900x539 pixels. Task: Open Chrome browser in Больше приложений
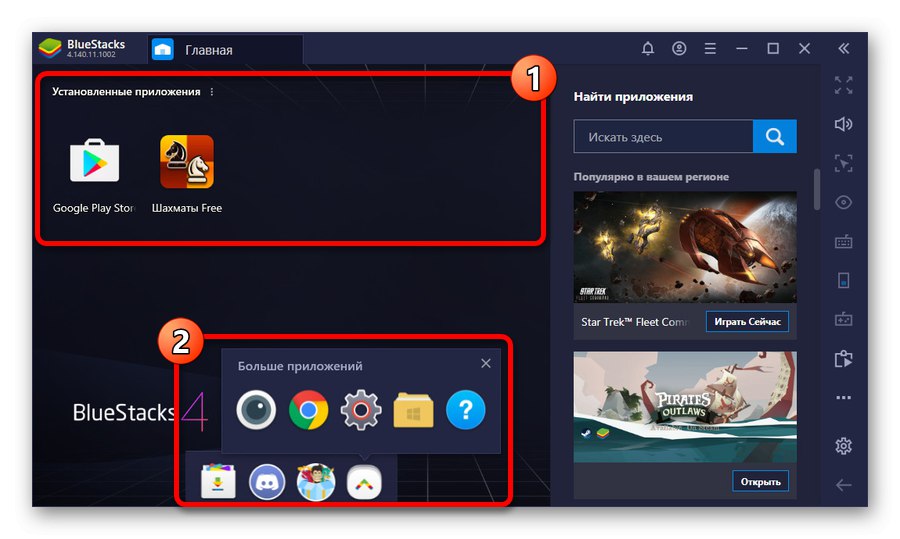308,410
